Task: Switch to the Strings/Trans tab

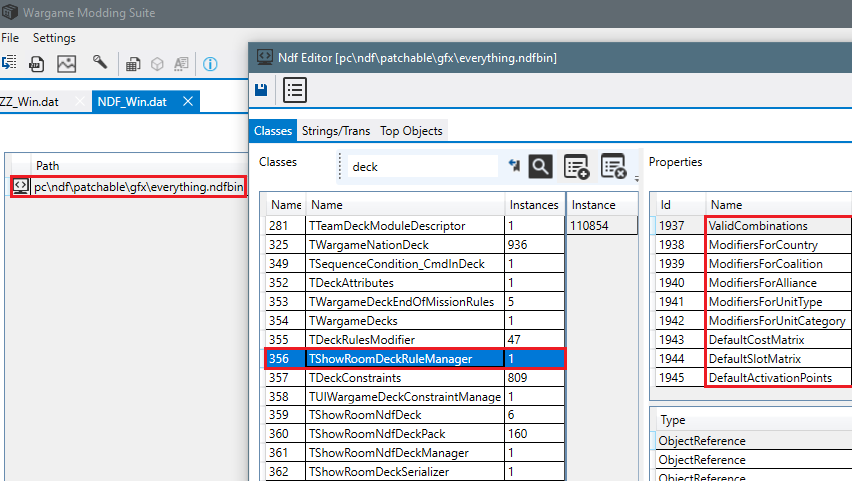Action: 336,131
